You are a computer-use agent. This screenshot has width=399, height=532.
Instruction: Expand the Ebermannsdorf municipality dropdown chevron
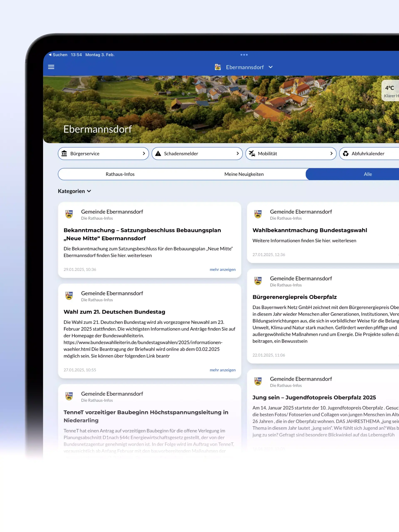point(271,67)
